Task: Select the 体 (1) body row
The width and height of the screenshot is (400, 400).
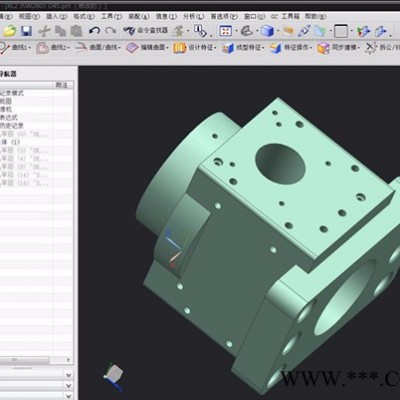Action: point(36,142)
